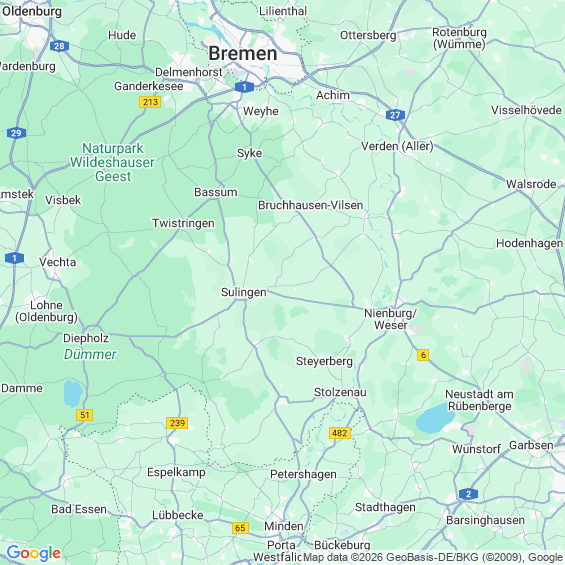Click the yellow 65 road shield near Minden
Image resolution: width=565 pixels, height=565 pixels.
pos(240,528)
